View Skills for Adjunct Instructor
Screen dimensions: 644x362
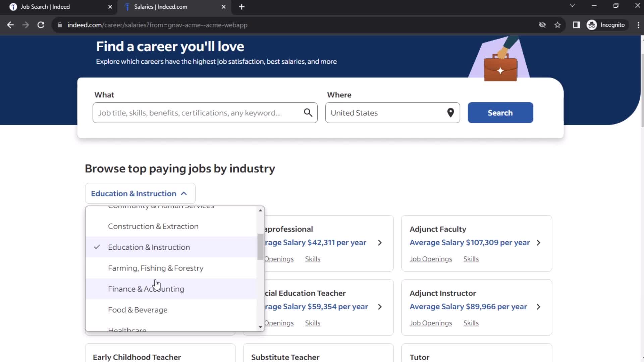471,323
